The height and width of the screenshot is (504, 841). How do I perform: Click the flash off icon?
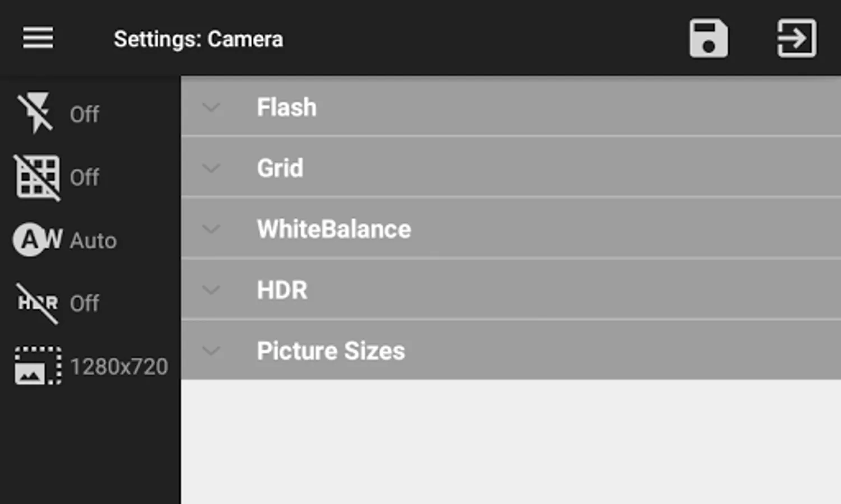pos(36,113)
